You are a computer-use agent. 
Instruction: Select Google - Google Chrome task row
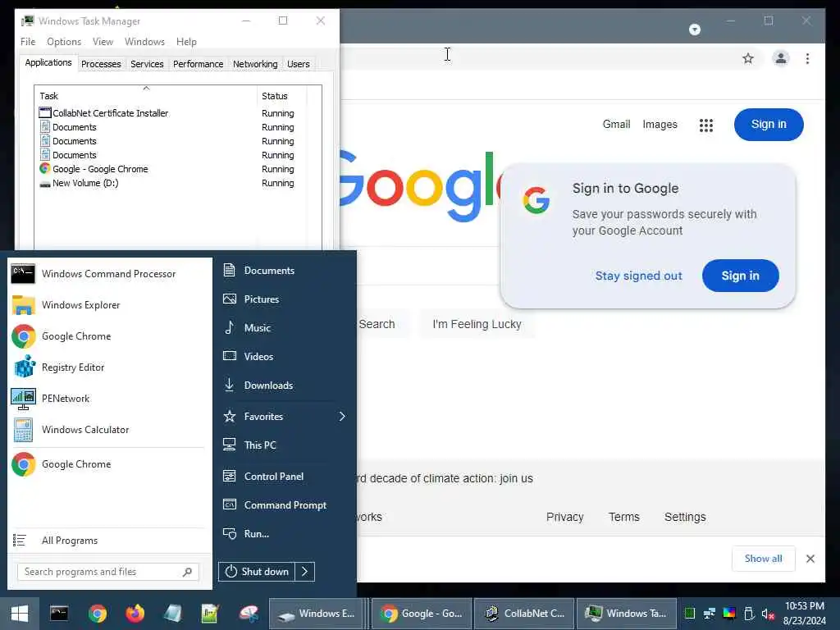point(171,169)
